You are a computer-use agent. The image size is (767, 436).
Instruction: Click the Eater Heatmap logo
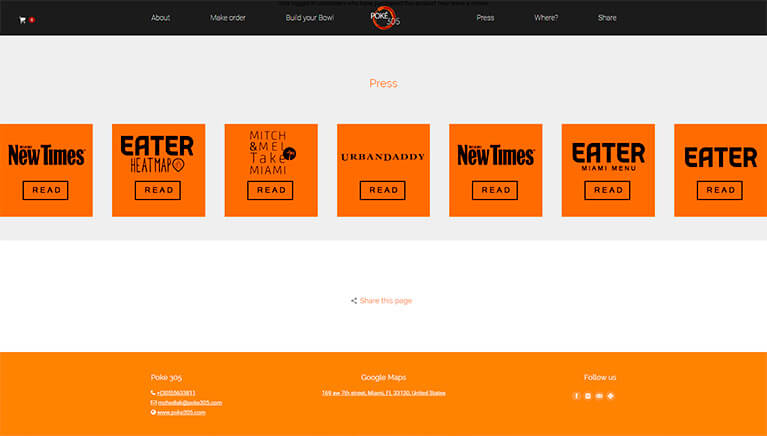pyautogui.click(x=157, y=154)
